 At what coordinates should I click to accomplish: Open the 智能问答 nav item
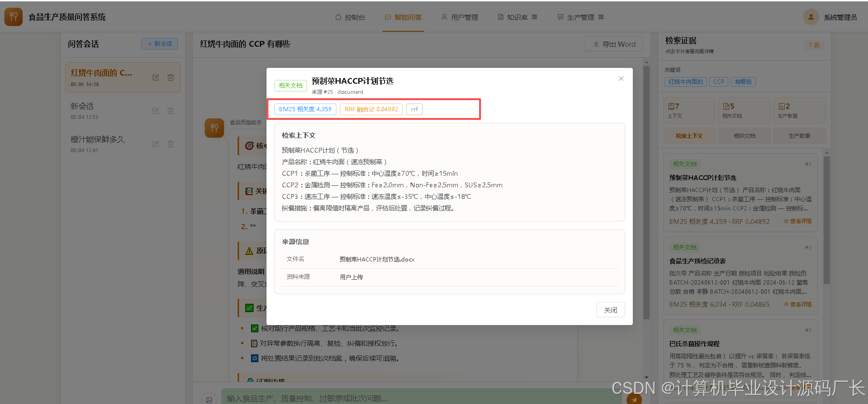tap(403, 17)
